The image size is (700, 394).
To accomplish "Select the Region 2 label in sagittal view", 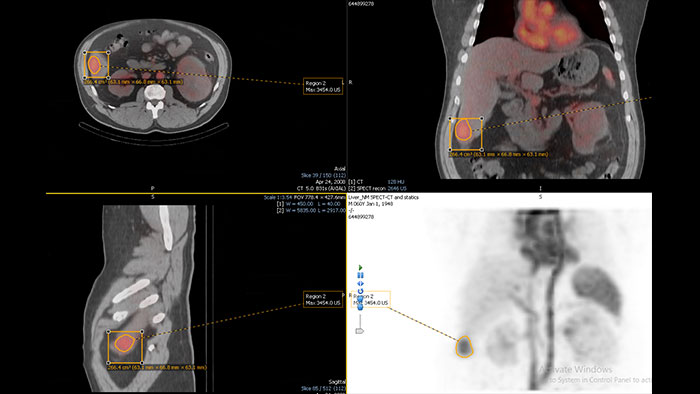I will [323, 299].
